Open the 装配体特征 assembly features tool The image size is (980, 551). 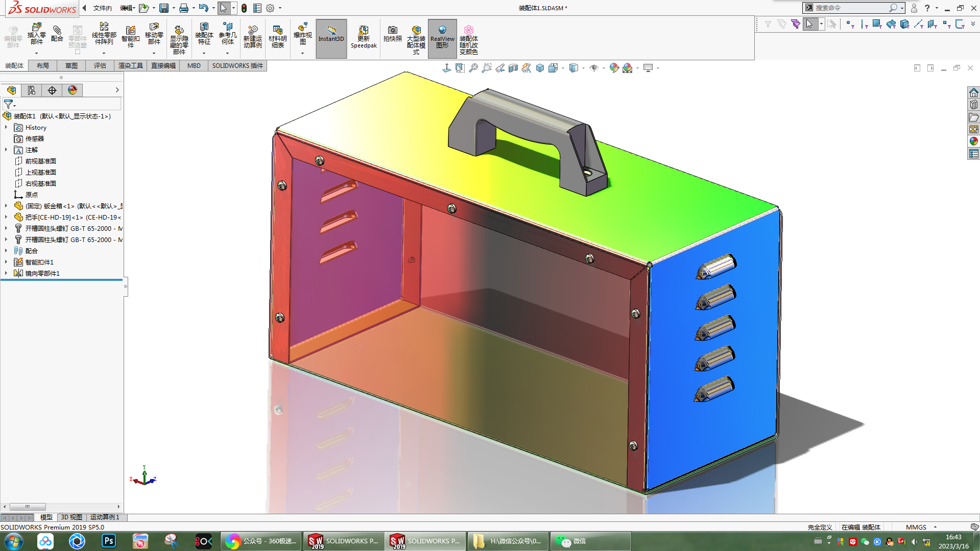tap(204, 34)
